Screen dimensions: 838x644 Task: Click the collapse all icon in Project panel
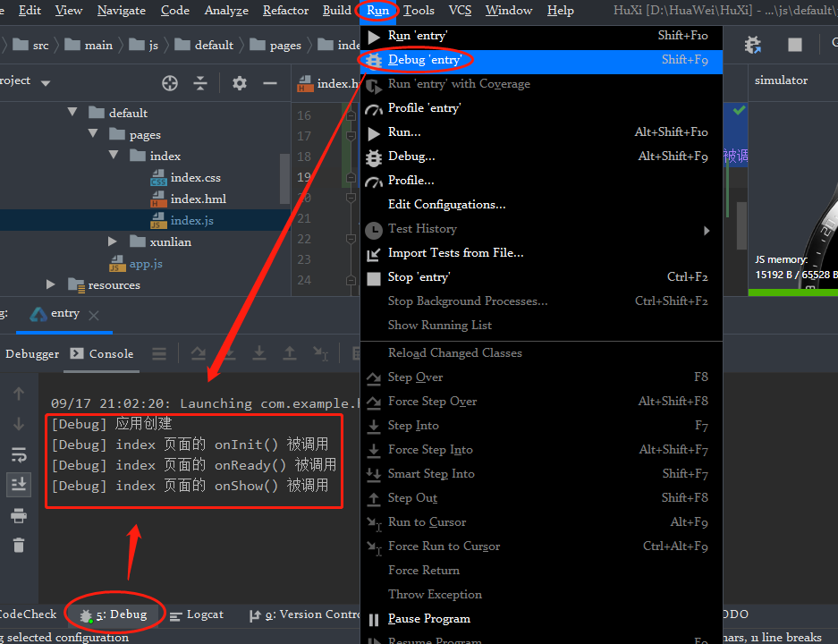pyautogui.click(x=200, y=83)
